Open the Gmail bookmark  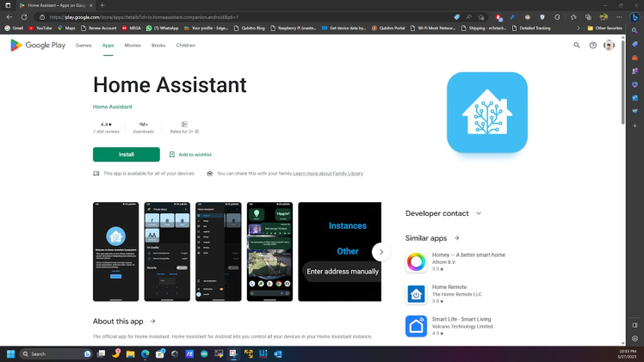click(x=14, y=28)
